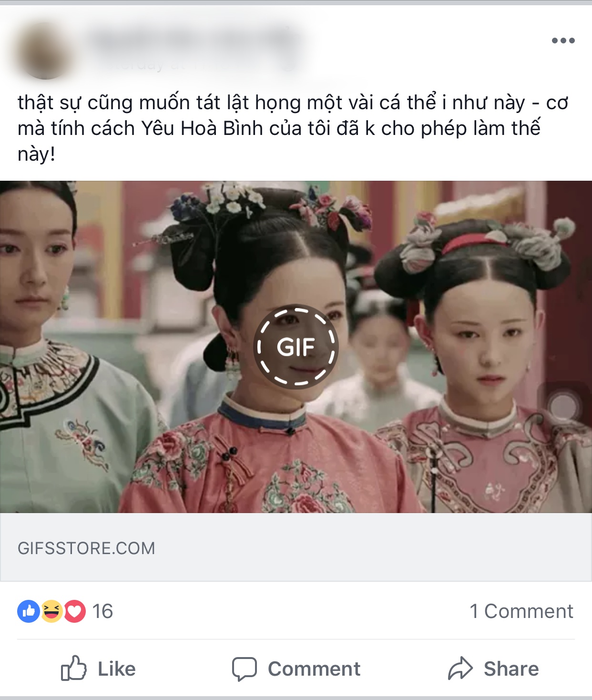Click the blurred post timestamp

coord(191,65)
